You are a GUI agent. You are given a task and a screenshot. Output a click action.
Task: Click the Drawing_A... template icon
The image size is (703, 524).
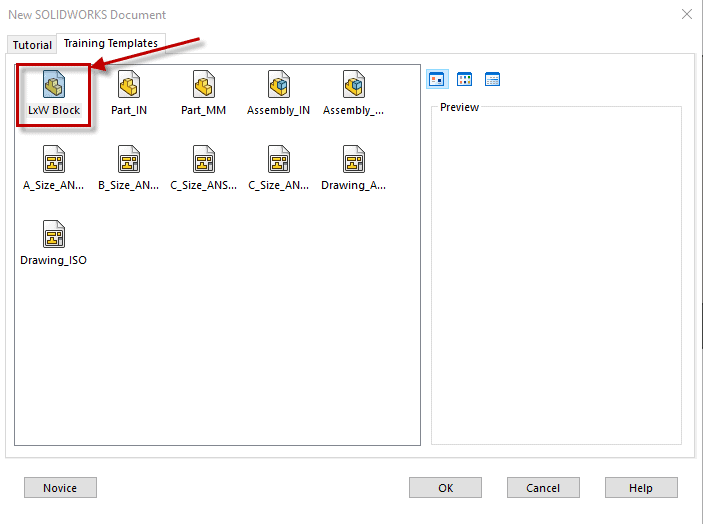(354, 159)
